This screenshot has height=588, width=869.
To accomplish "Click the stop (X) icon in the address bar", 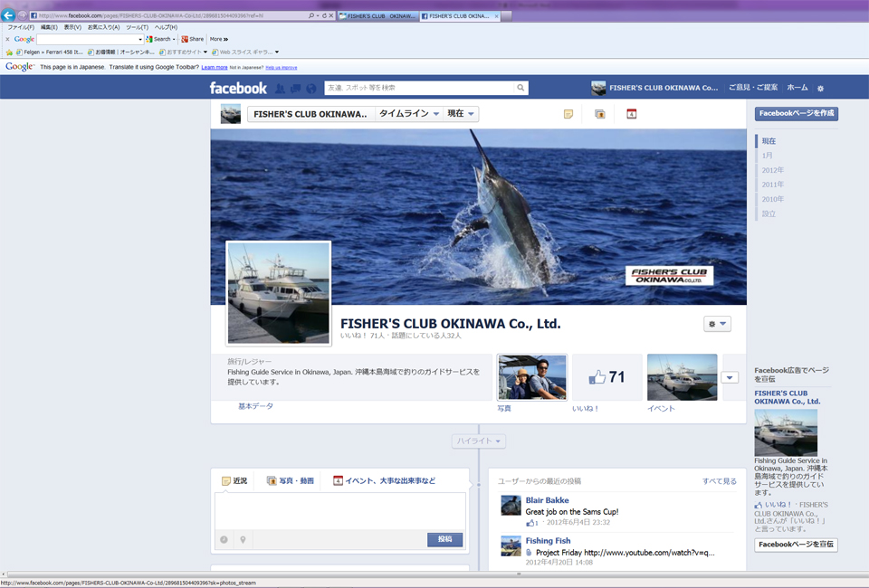I will pos(331,15).
